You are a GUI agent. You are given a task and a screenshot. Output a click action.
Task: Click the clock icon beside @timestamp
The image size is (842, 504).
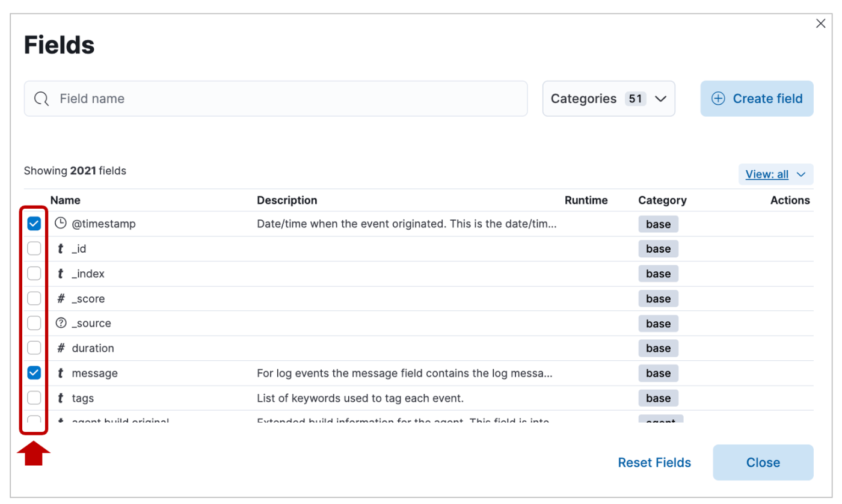point(60,224)
